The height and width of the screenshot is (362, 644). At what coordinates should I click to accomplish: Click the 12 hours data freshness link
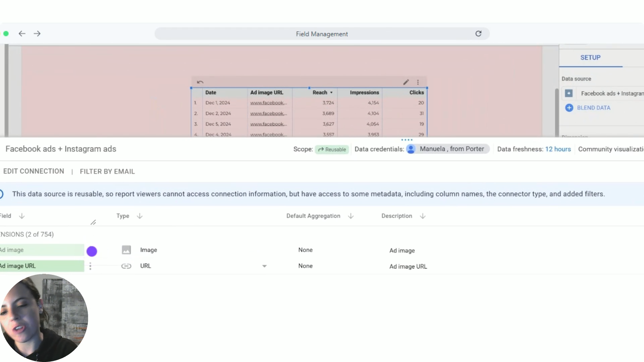click(558, 149)
